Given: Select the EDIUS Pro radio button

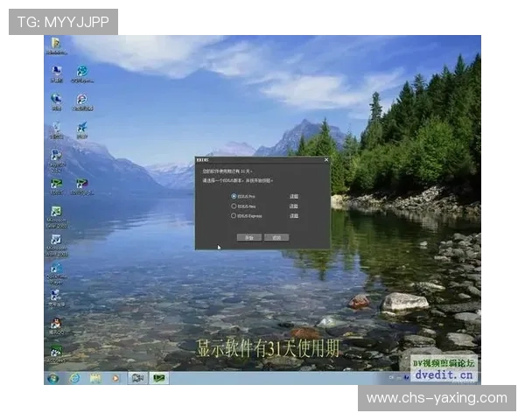Looking at the screenshot, I should click(x=234, y=196).
